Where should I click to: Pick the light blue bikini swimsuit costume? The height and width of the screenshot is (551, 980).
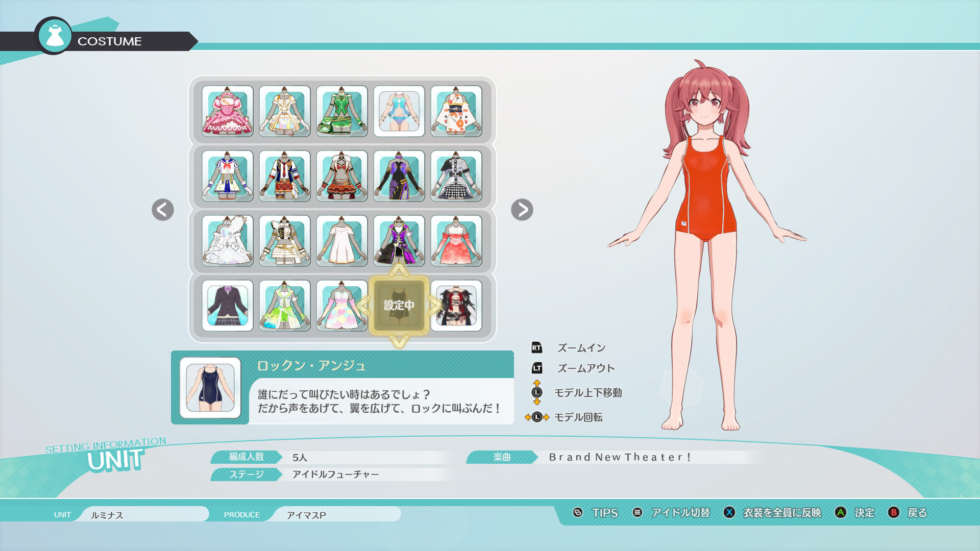pyautogui.click(x=399, y=111)
